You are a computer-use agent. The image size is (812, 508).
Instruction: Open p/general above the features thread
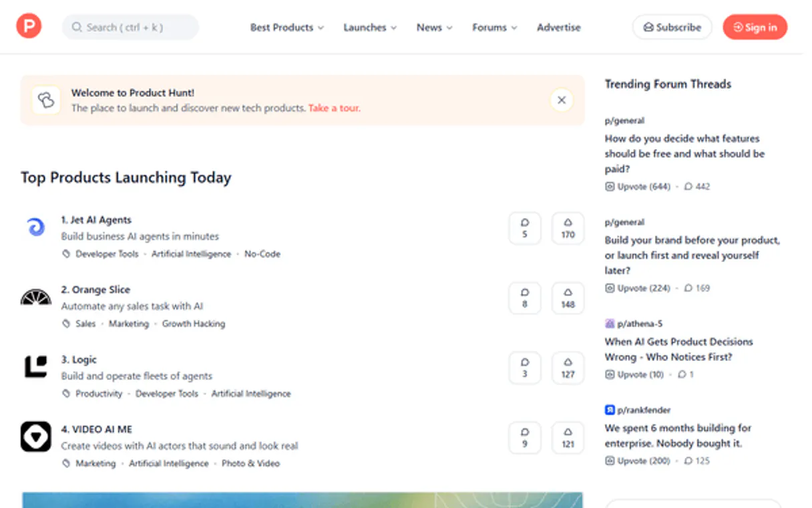coord(624,121)
